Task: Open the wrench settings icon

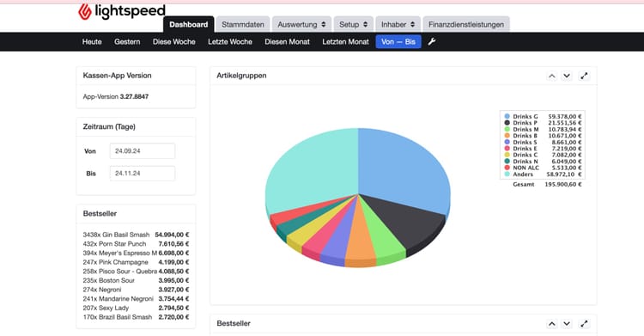Action: [432, 41]
